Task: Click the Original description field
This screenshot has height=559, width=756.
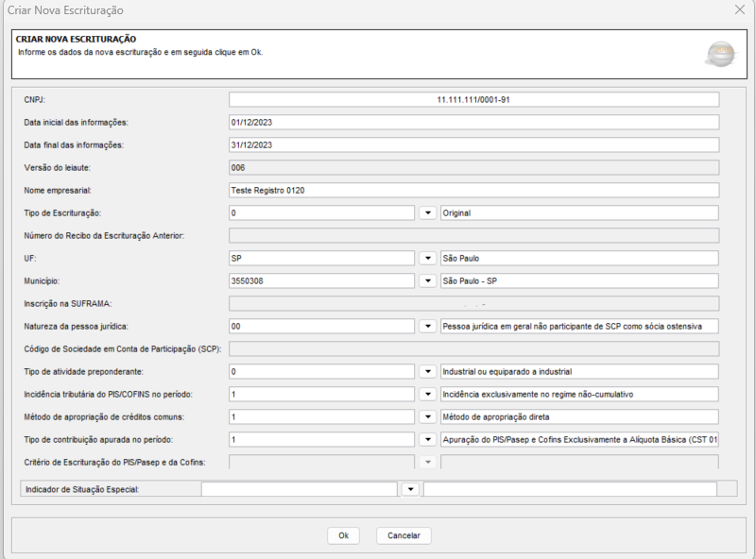Action: tap(579, 213)
